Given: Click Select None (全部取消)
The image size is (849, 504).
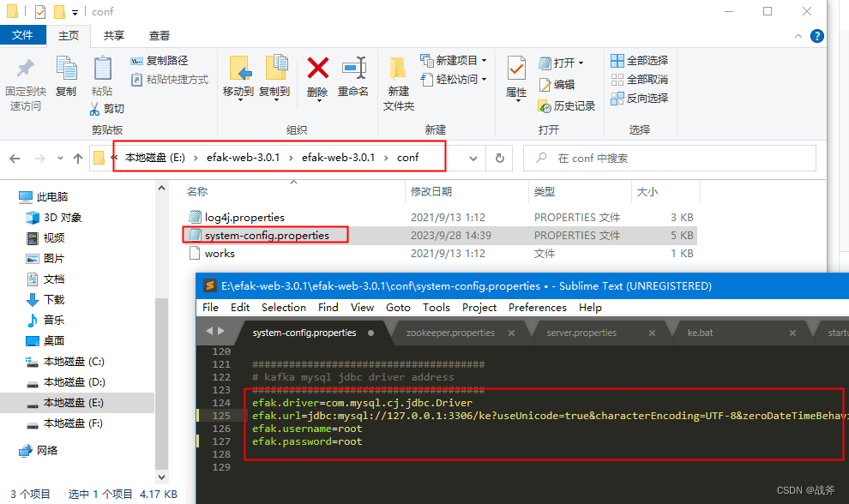Looking at the screenshot, I should coord(640,80).
